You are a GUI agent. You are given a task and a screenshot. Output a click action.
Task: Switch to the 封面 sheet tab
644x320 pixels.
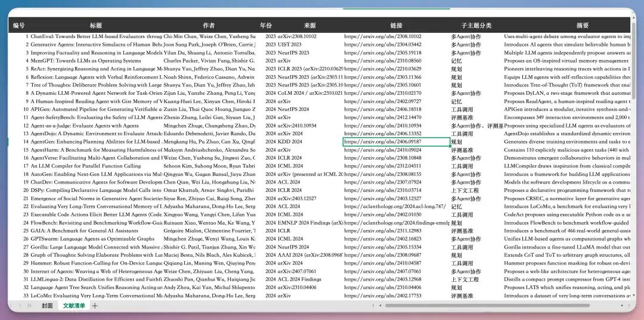(47, 306)
